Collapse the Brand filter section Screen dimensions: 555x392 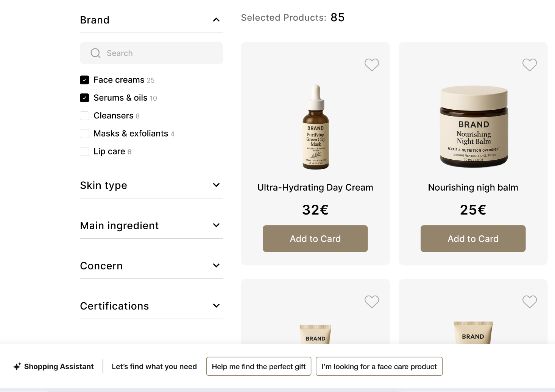coord(216,20)
